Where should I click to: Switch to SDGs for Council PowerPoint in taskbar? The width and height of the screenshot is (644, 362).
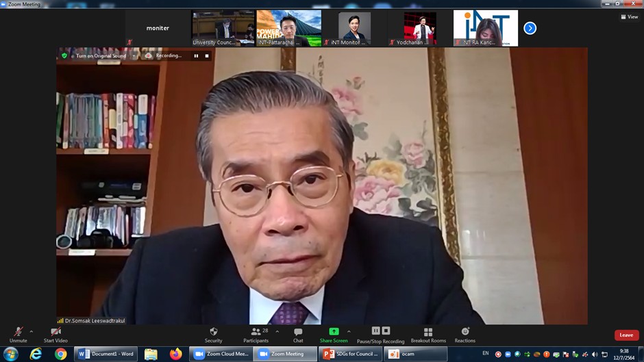point(351,354)
